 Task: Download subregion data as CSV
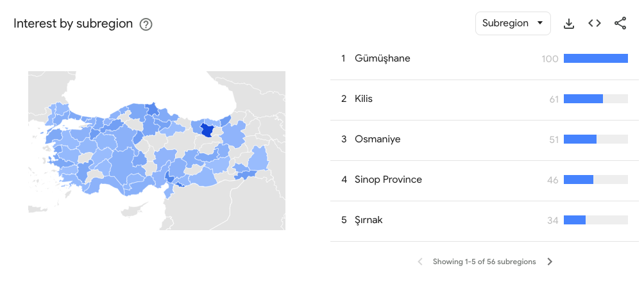pos(568,24)
